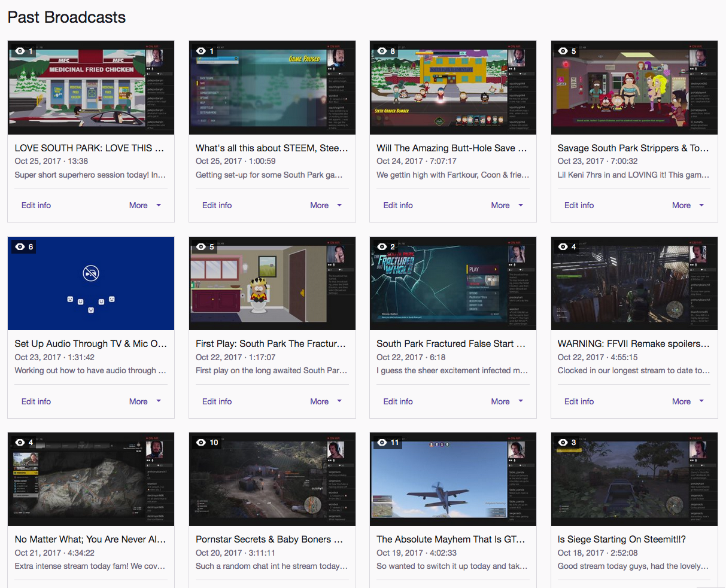This screenshot has height=588, width=726.
Task: Click date Oct 21, 2017 · 4:34:22
Action: (x=54, y=553)
